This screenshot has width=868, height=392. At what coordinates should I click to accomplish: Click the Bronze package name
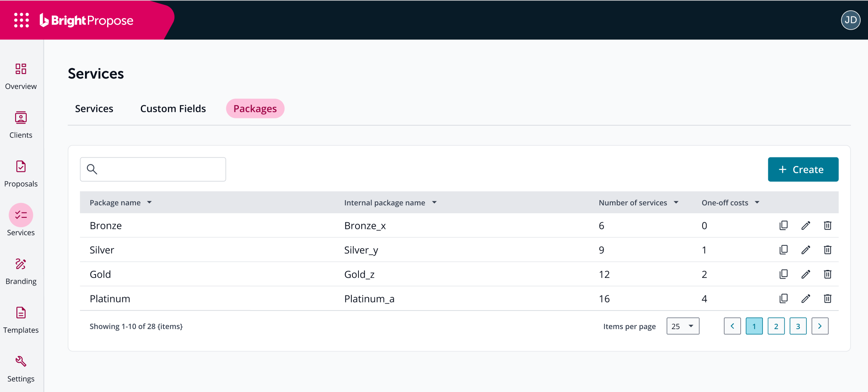click(x=106, y=226)
